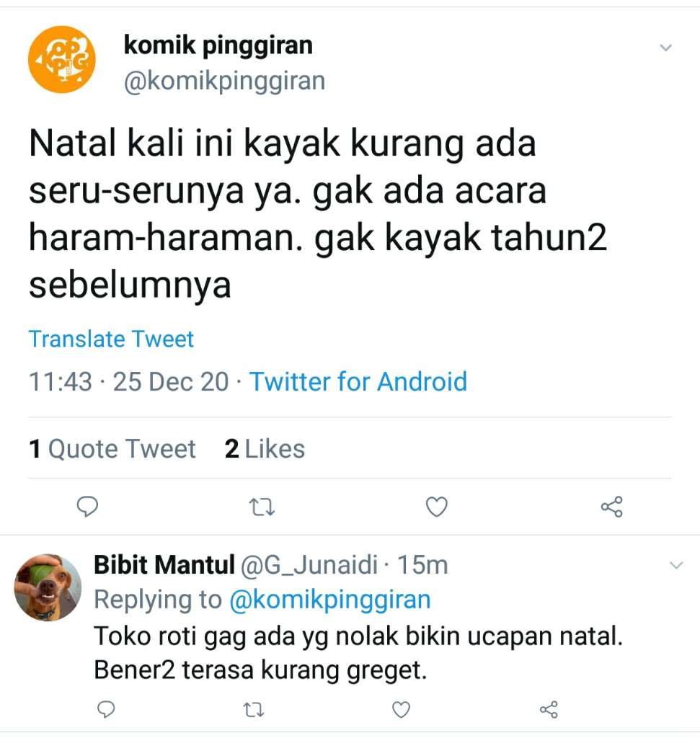The image size is (700, 738).
Task: Reply to komik pinggiran's tweet
Action: (88, 507)
